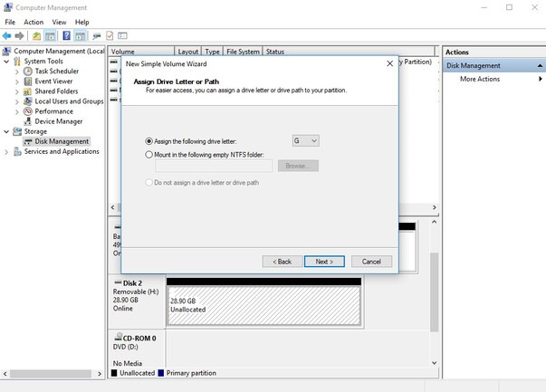
Task: Click the Computer Management root node icon
Action: 6,52
